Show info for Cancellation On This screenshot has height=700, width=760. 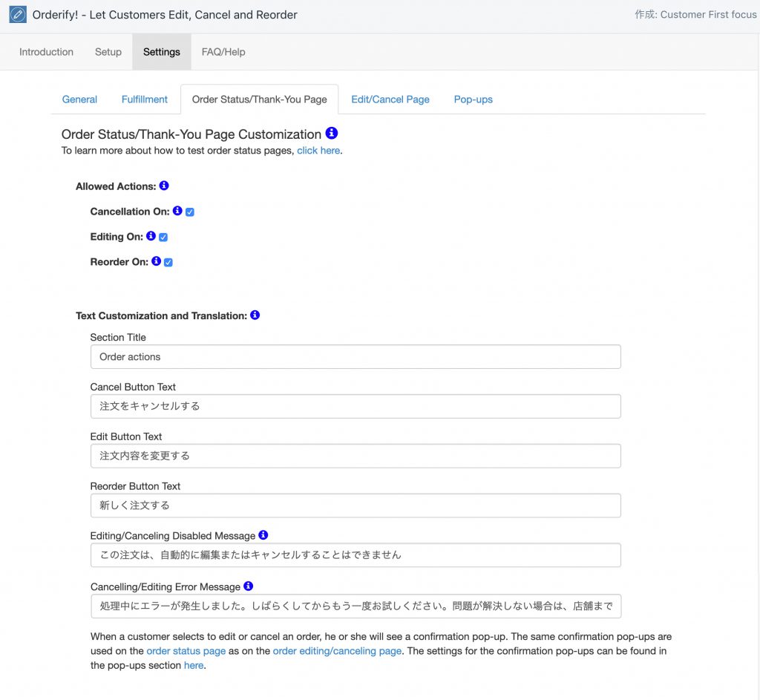pyautogui.click(x=177, y=210)
